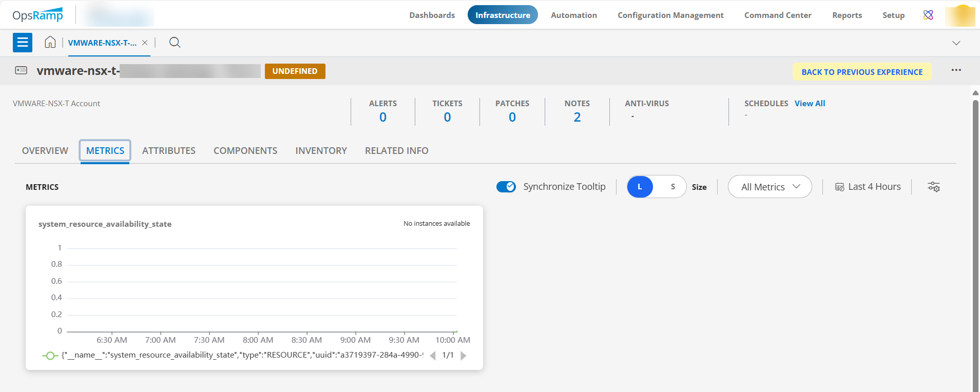Click the next legend page arrow
The width and height of the screenshot is (980, 392).
[464, 356]
